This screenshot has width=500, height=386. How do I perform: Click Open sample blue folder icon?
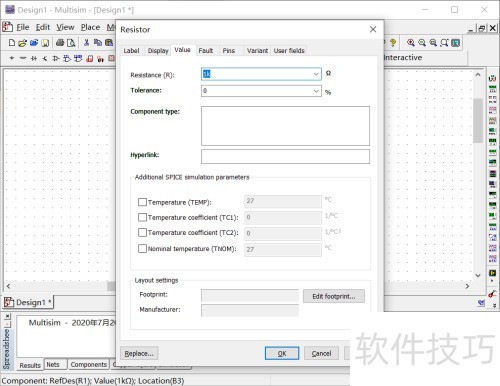click(x=34, y=43)
